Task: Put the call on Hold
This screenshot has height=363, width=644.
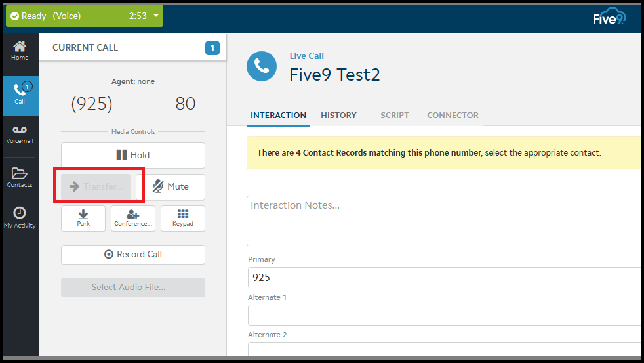Action: pos(133,156)
